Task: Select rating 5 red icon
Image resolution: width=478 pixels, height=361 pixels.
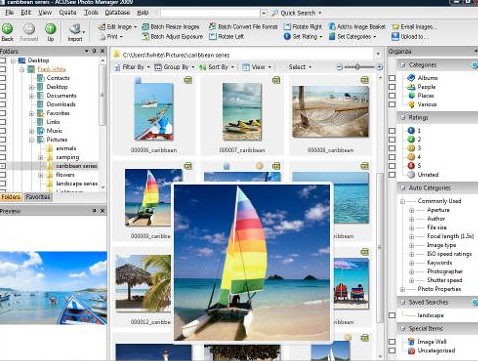Action: pyautogui.click(x=411, y=166)
